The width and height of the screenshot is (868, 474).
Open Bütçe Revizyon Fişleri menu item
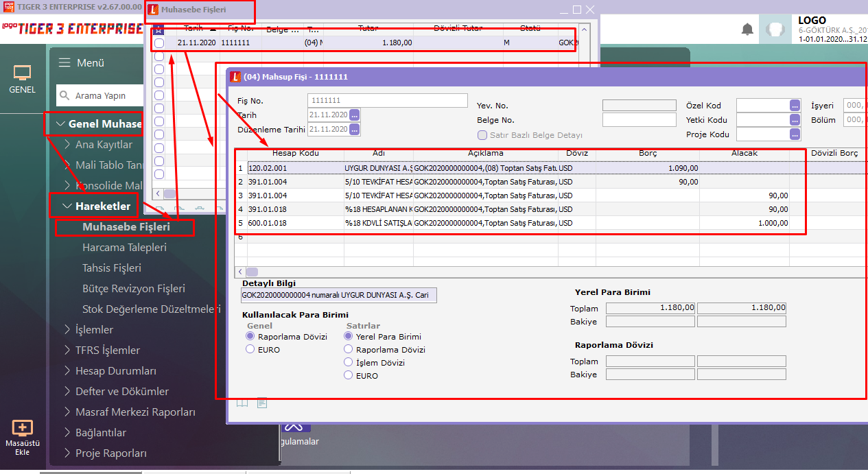coord(134,289)
